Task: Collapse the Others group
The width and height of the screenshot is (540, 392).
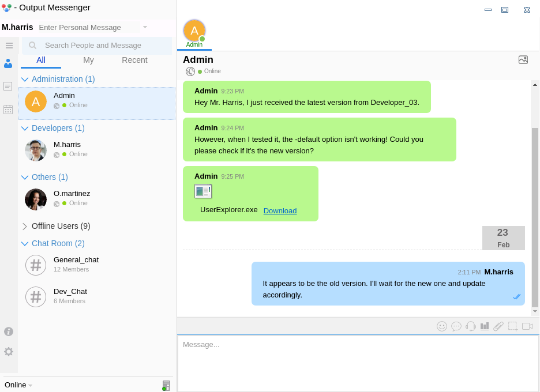Action: coord(25,177)
